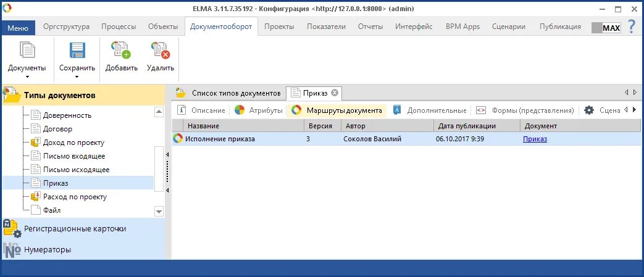Screen dimensions: 644x277
Task: Close the Приказ tab
Action: click(x=334, y=93)
